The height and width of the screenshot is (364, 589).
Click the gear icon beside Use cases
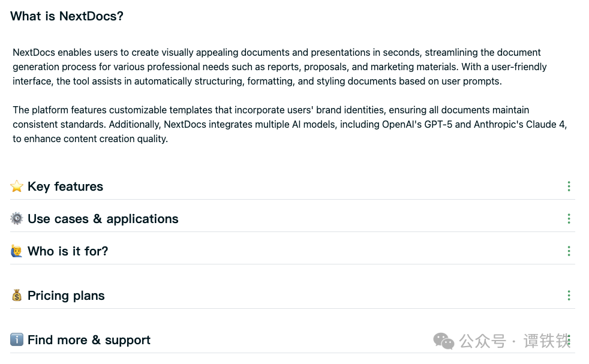point(17,219)
